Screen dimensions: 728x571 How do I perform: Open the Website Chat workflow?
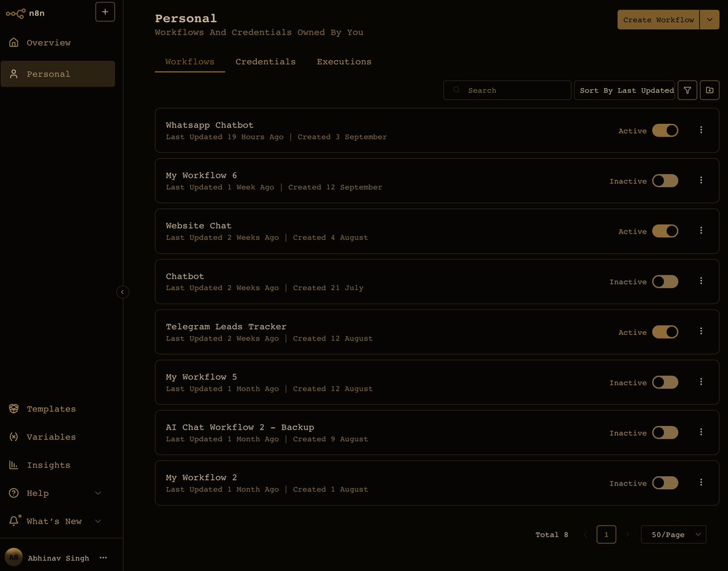[x=437, y=231]
